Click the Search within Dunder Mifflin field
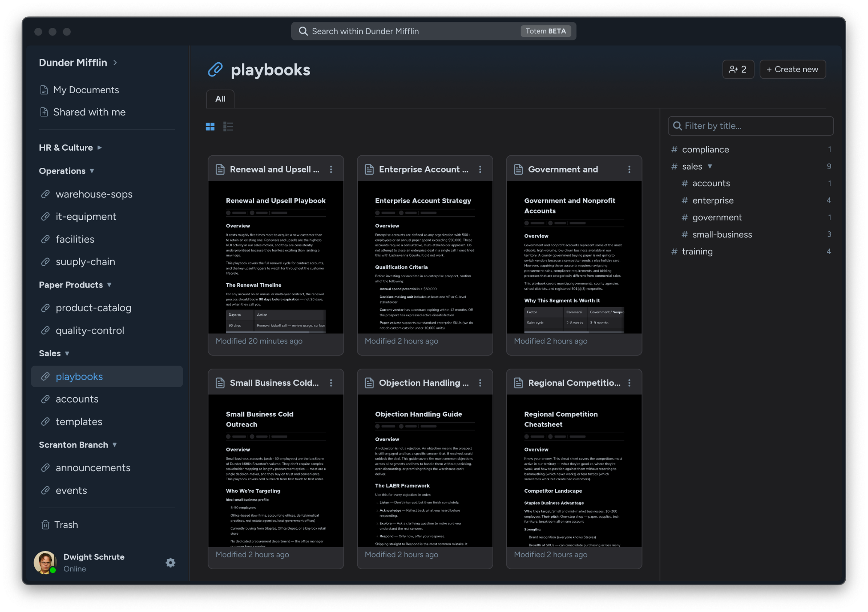 point(434,31)
